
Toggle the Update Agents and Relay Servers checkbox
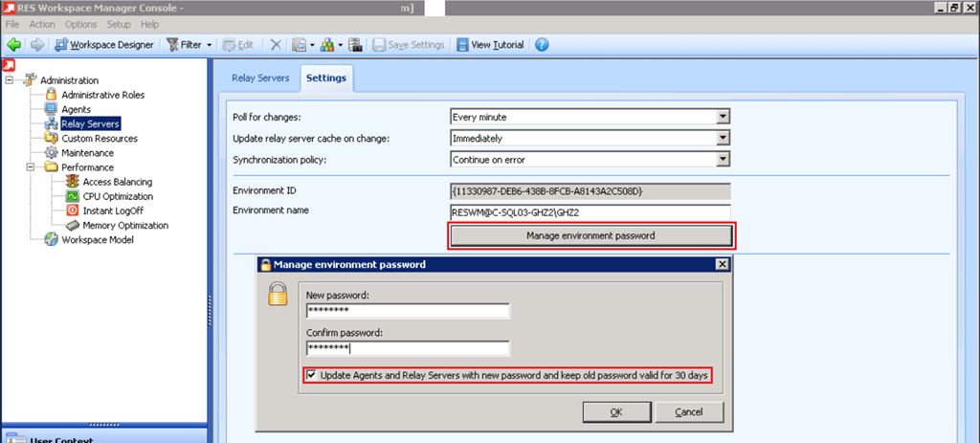311,375
